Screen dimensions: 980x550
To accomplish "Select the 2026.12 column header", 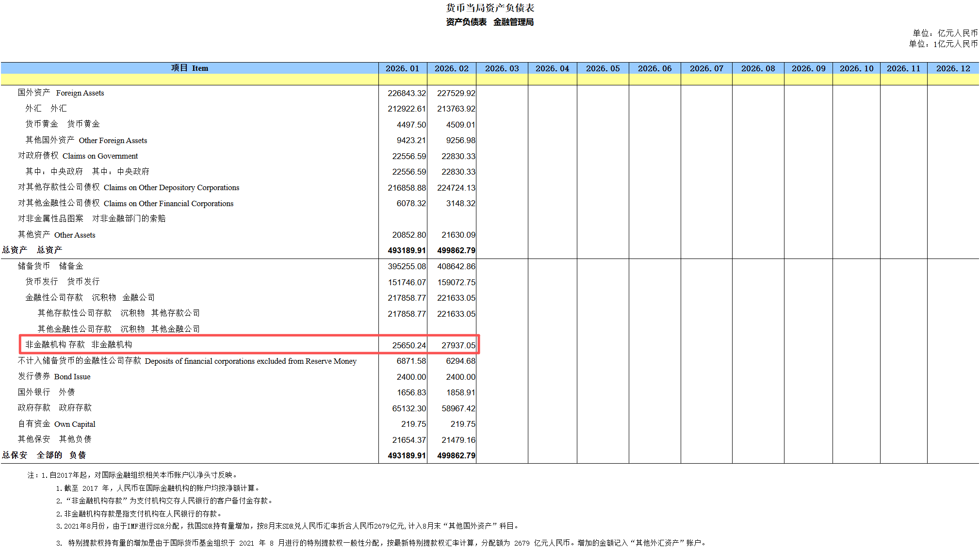I will click(x=953, y=68).
